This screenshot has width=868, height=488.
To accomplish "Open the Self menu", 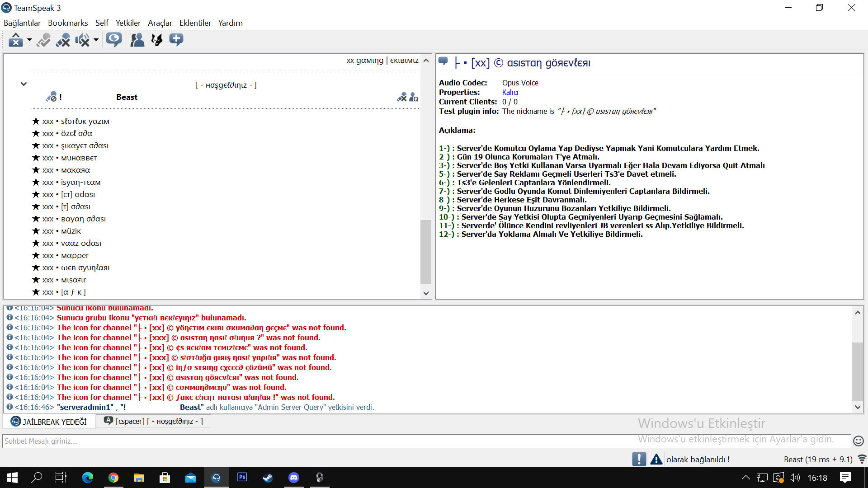I will 102,23.
